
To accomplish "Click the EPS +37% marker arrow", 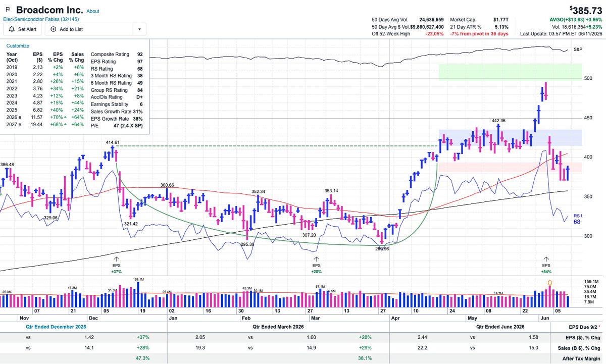I will pos(117,258).
